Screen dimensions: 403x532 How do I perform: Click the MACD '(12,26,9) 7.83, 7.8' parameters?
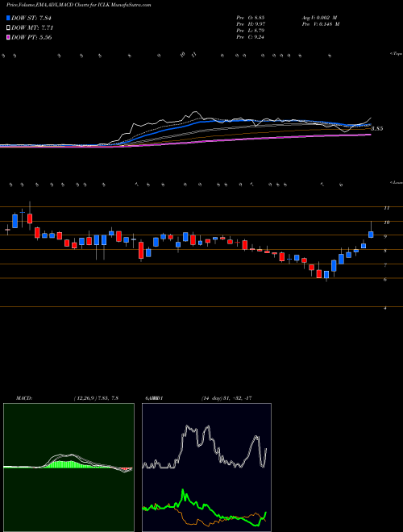click(x=96, y=398)
